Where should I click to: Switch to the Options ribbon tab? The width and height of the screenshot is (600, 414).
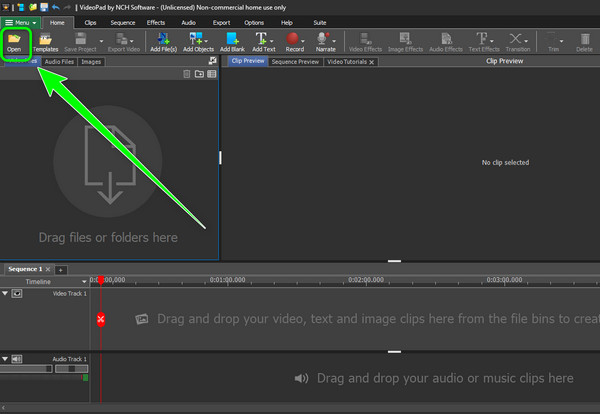(x=254, y=23)
